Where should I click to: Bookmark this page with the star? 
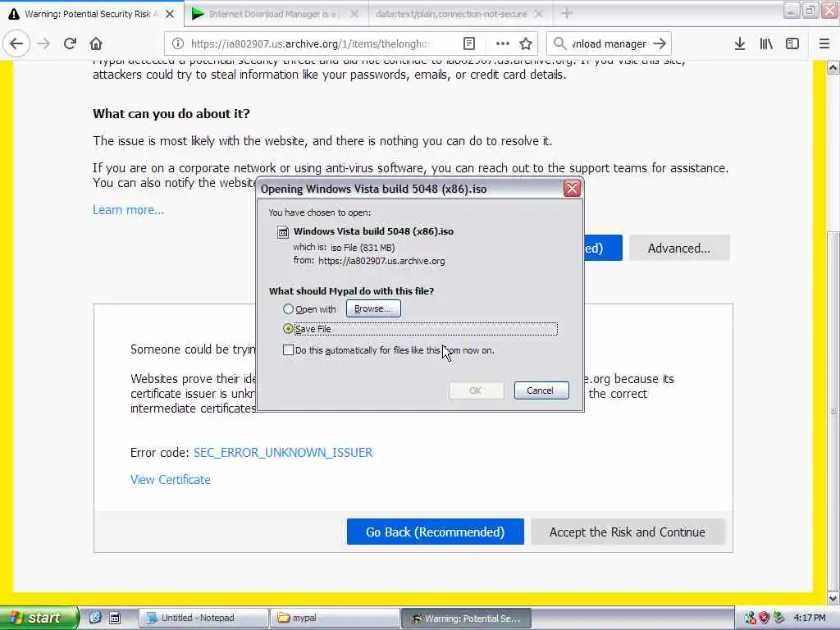click(x=526, y=43)
